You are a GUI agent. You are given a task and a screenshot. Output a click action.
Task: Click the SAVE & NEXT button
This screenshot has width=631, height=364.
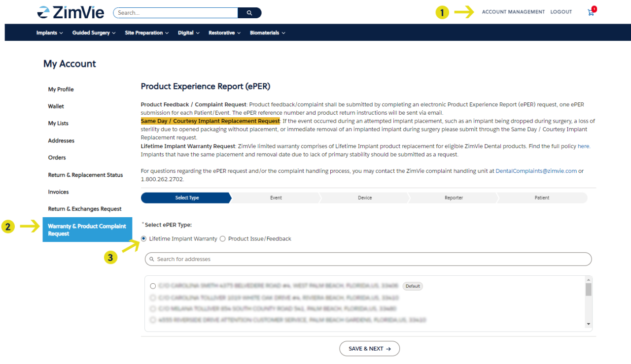click(369, 348)
